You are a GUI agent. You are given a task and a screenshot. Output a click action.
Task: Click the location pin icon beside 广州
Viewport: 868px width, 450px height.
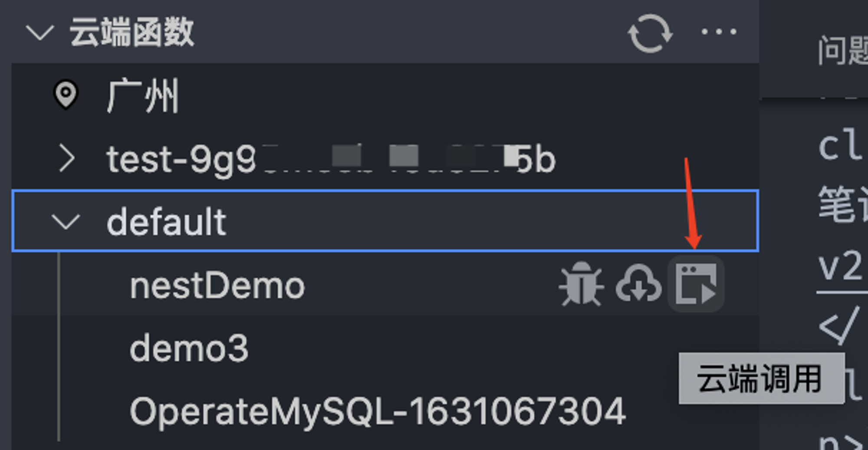(66, 94)
